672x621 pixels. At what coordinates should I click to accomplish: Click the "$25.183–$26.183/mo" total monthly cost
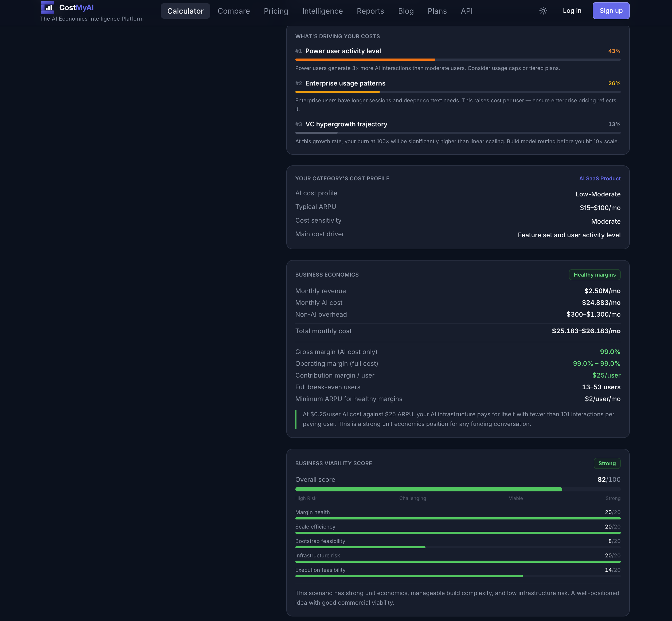[586, 331]
